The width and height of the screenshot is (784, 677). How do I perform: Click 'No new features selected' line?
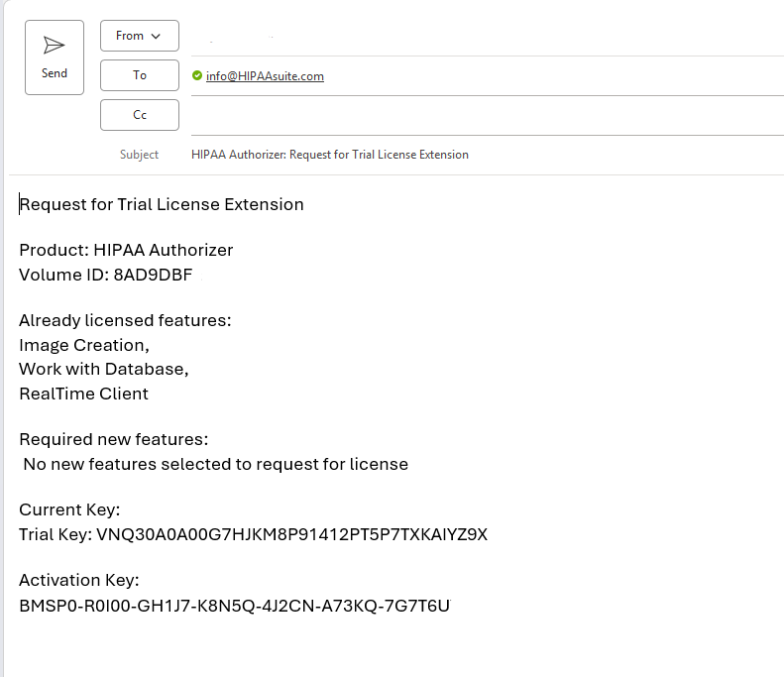tap(215, 464)
